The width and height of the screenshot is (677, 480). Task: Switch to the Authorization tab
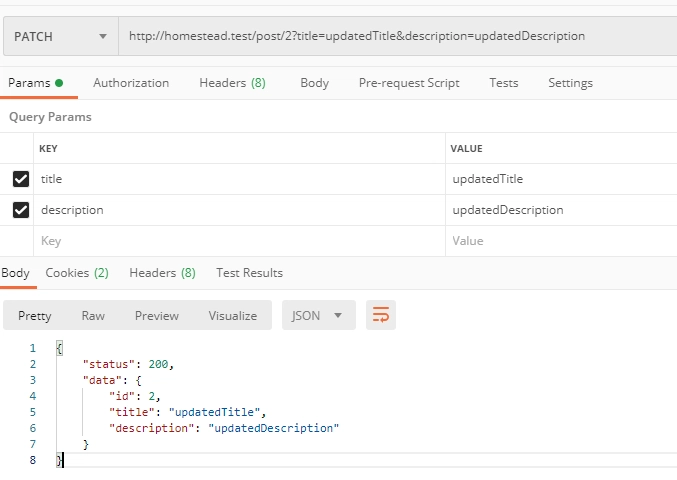(131, 83)
